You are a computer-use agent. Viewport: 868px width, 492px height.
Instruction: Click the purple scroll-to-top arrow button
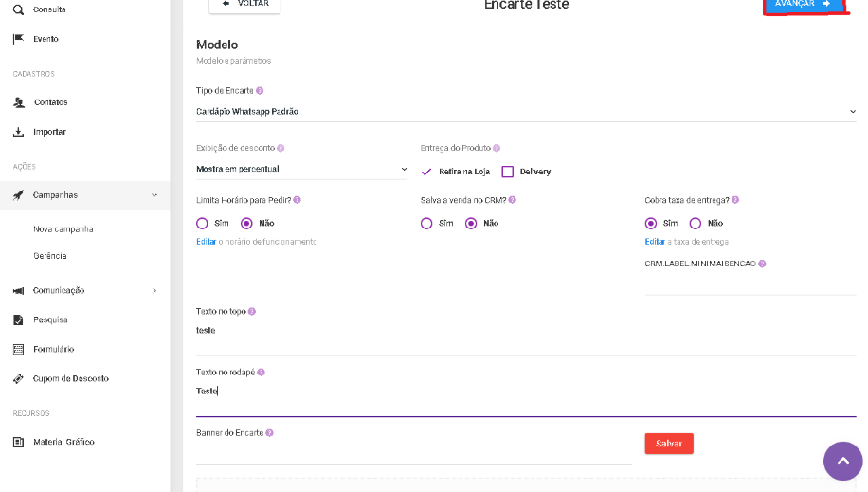point(843,461)
